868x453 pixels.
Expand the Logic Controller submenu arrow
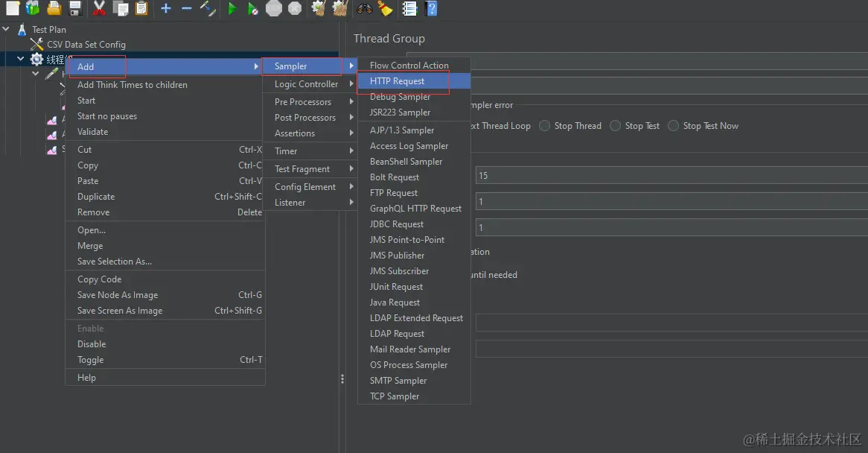[351, 83]
